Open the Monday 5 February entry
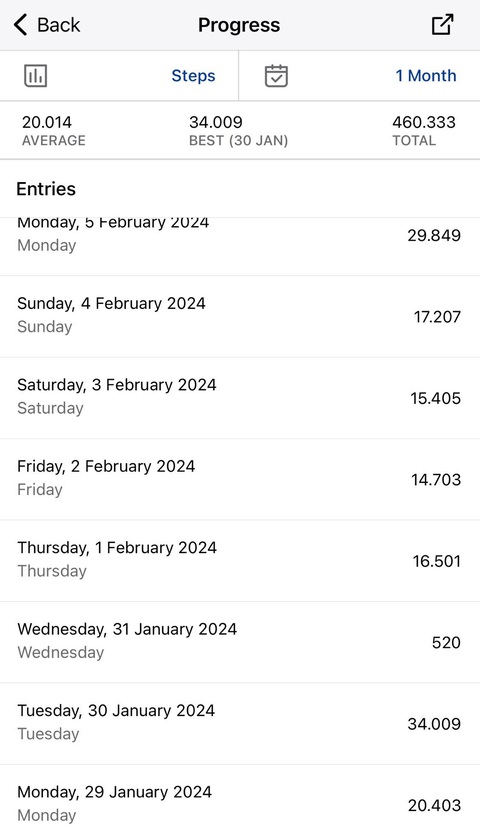Viewport: 480px width, 832px height. [240, 246]
